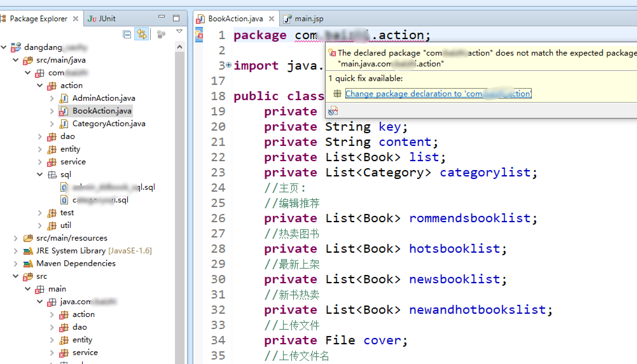This screenshot has height=364, width=637.
Task: Open JRE System Library JavaSE-1.6 entry
Action: click(x=93, y=251)
